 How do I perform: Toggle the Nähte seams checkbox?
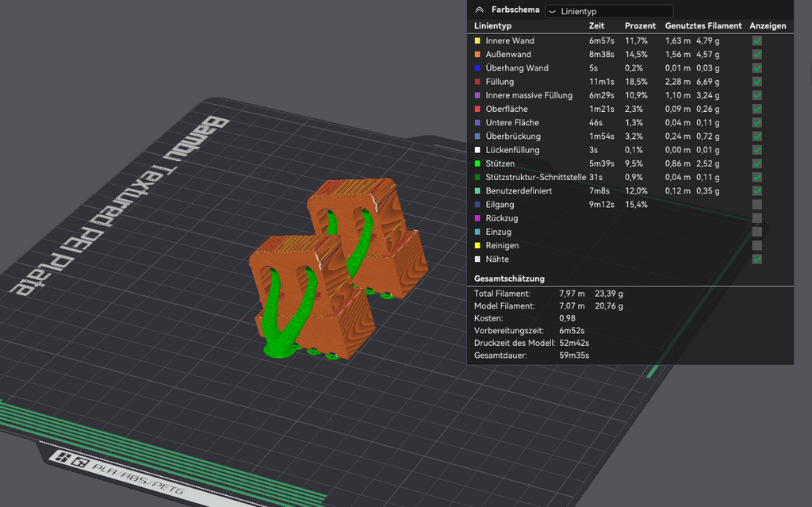pos(757,259)
